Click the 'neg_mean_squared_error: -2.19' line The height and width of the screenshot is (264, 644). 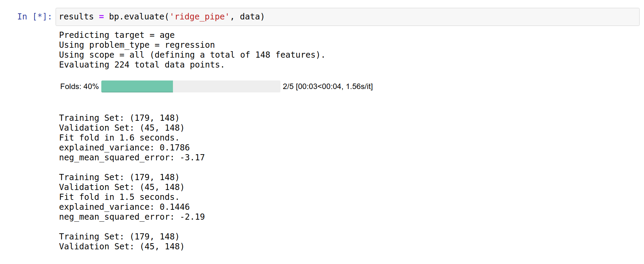click(x=132, y=217)
